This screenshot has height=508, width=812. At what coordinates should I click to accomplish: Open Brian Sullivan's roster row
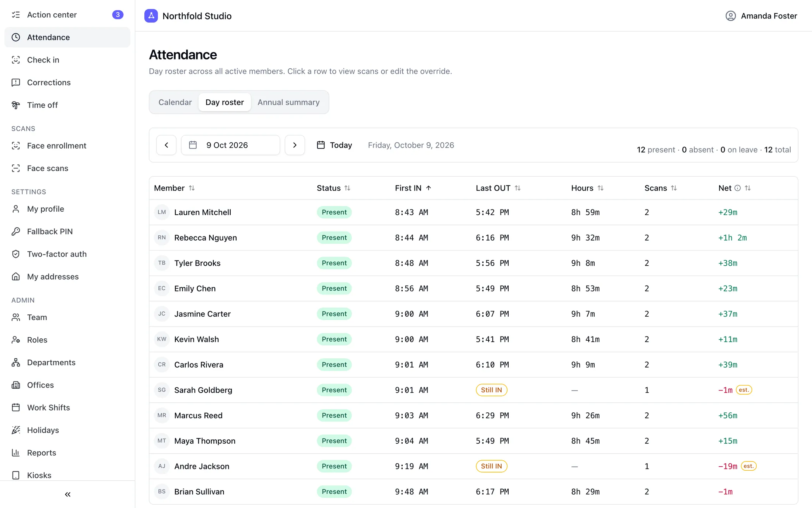coord(474,491)
